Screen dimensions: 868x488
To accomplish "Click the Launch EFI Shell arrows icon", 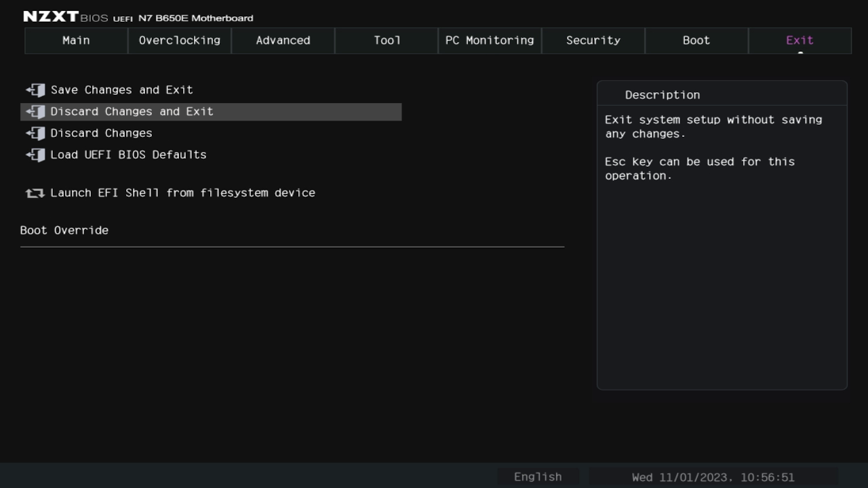I will pyautogui.click(x=35, y=193).
